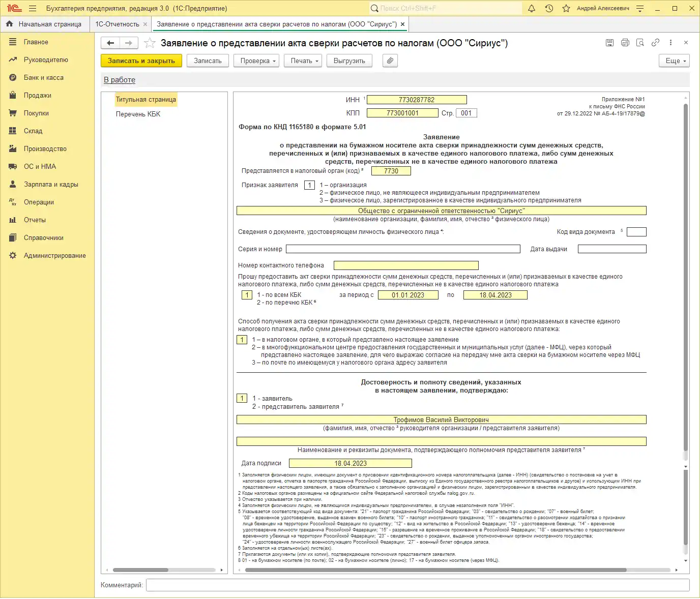Click Дата выдачи field
This screenshot has width=700, height=599.
pyautogui.click(x=612, y=249)
